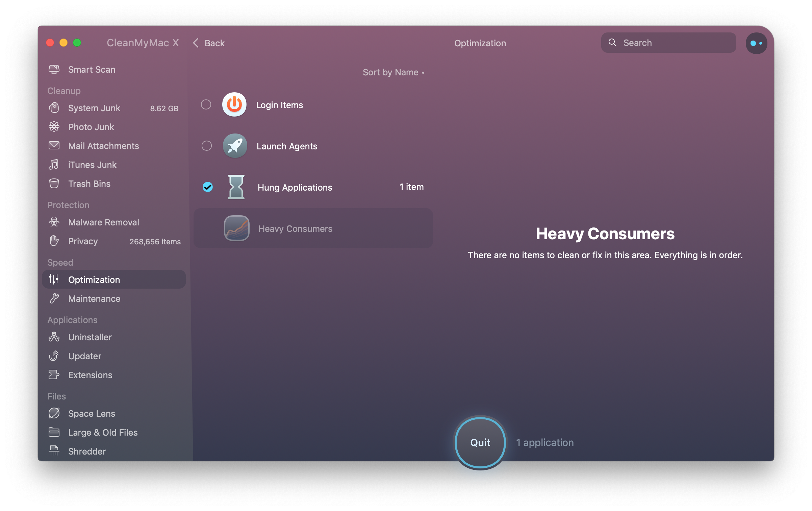
Task: Click the Extensions puzzle icon
Action: pos(54,375)
